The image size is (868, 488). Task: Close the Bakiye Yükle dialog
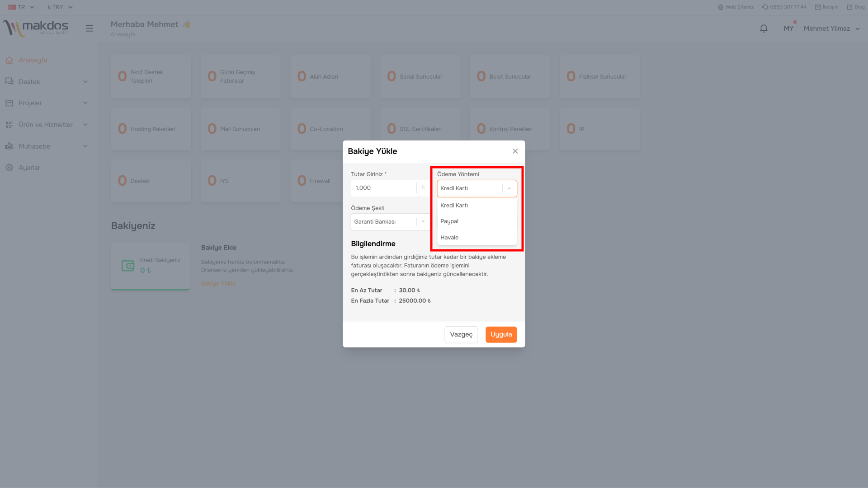click(515, 151)
